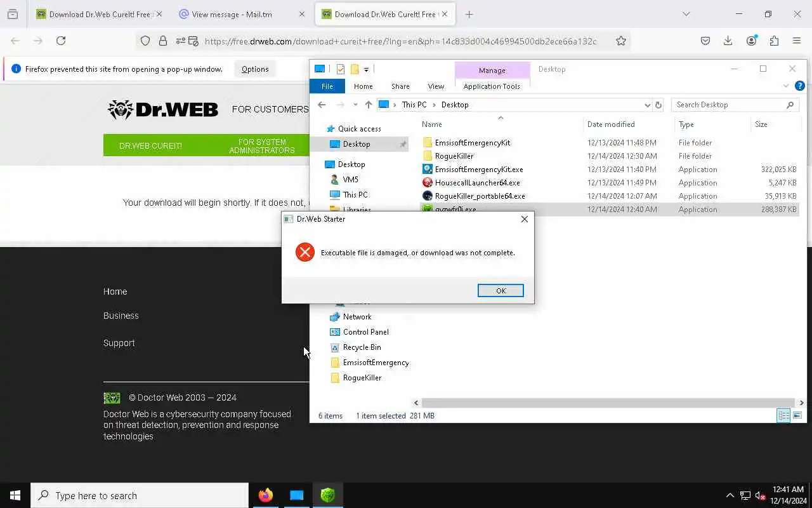Click the Dr.WEB logo on the page
The width and height of the screenshot is (812, 508).
click(x=163, y=109)
